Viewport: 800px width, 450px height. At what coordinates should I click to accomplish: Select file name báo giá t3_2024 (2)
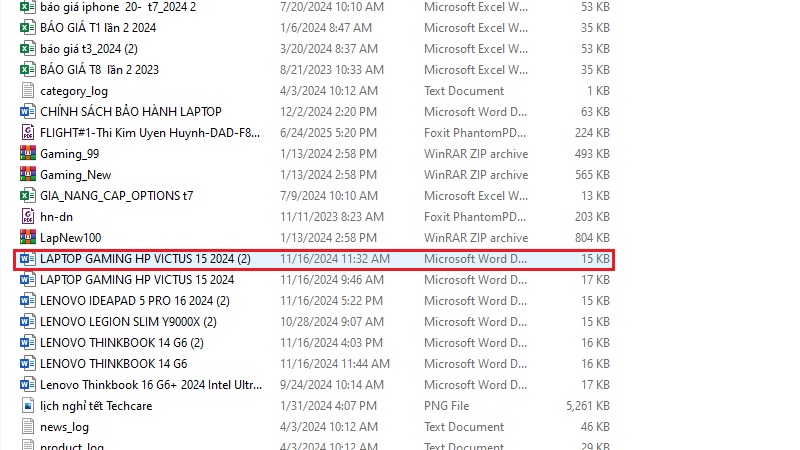pos(89,48)
